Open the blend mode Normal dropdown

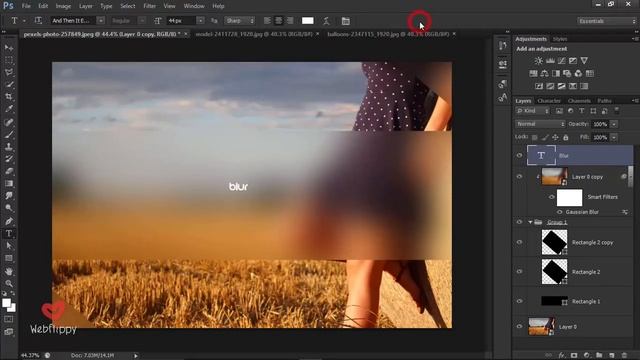click(x=540, y=124)
